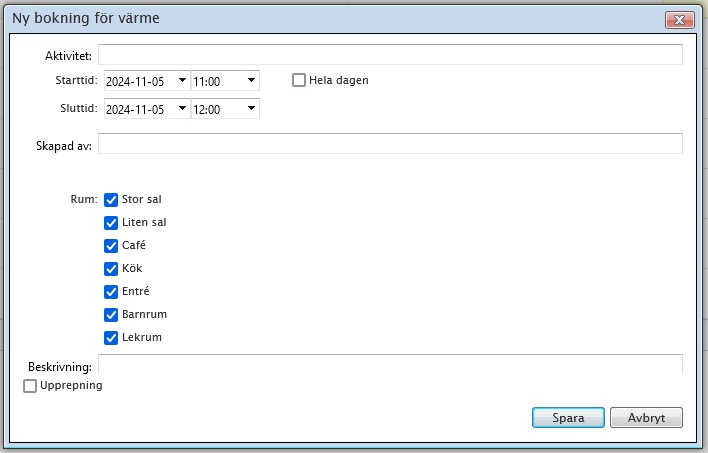Select the Beskrivning text field
The height and width of the screenshot is (453, 708).
390,364
